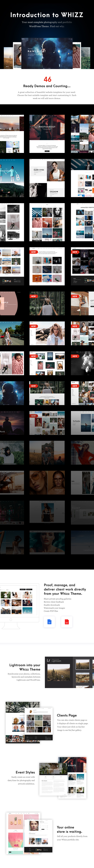Click the blue ZIP file icon
Image resolution: width=94 pixels, height=868 pixels.
pos(49,622)
